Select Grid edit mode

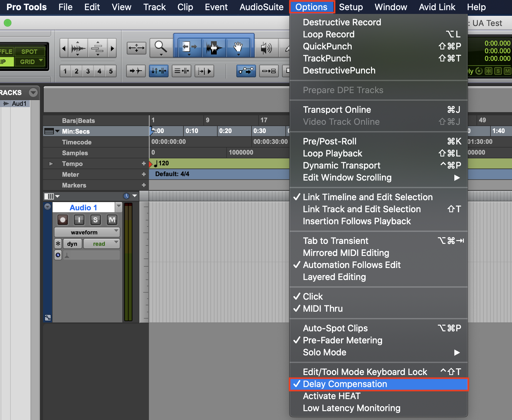point(29,62)
